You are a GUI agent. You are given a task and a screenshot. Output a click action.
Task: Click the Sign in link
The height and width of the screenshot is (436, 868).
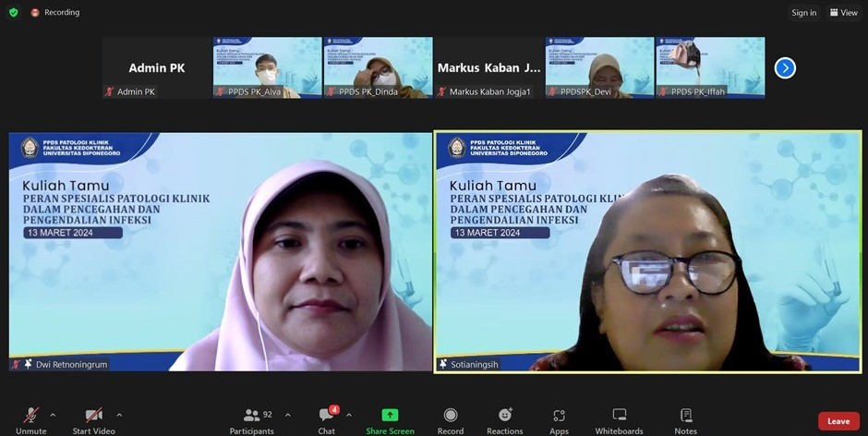pos(803,13)
